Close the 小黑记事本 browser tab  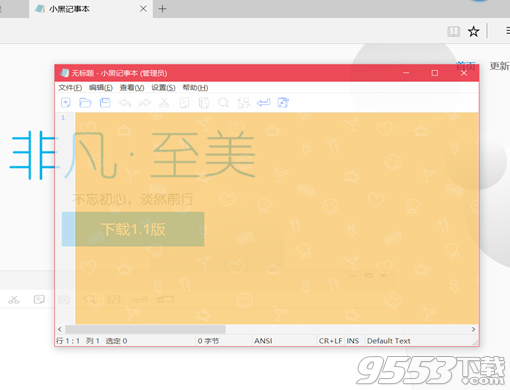(x=143, y=9)
